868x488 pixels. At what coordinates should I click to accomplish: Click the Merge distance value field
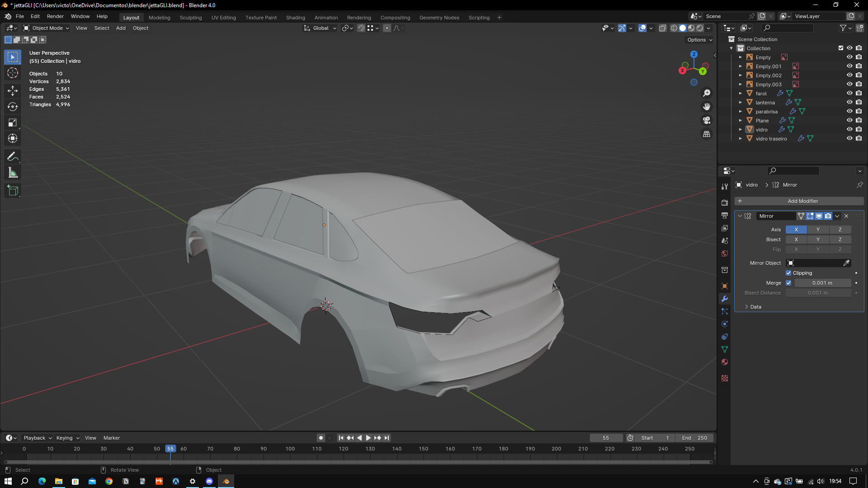click(822, 283)
